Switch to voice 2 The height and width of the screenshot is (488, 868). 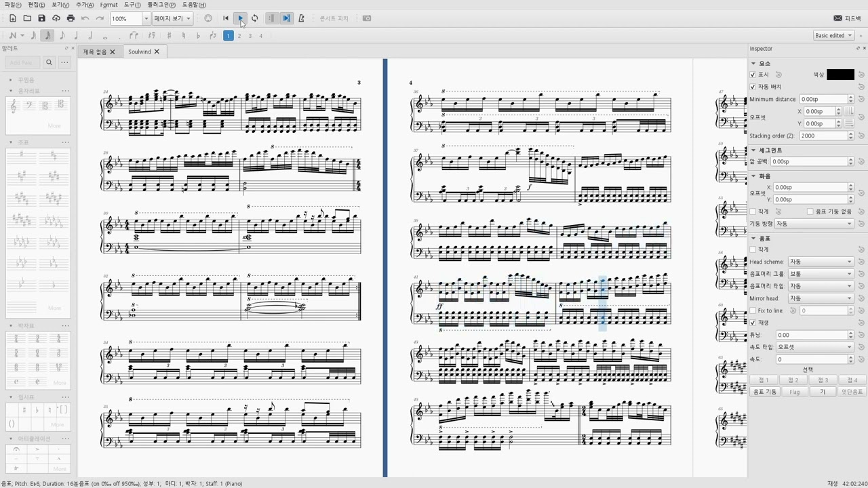coord(239,35)
